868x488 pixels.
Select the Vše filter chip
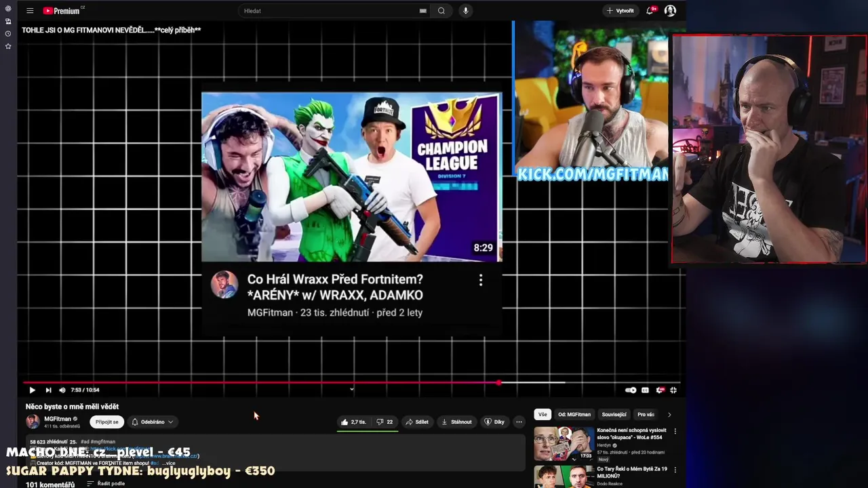(x=542, y=414)
